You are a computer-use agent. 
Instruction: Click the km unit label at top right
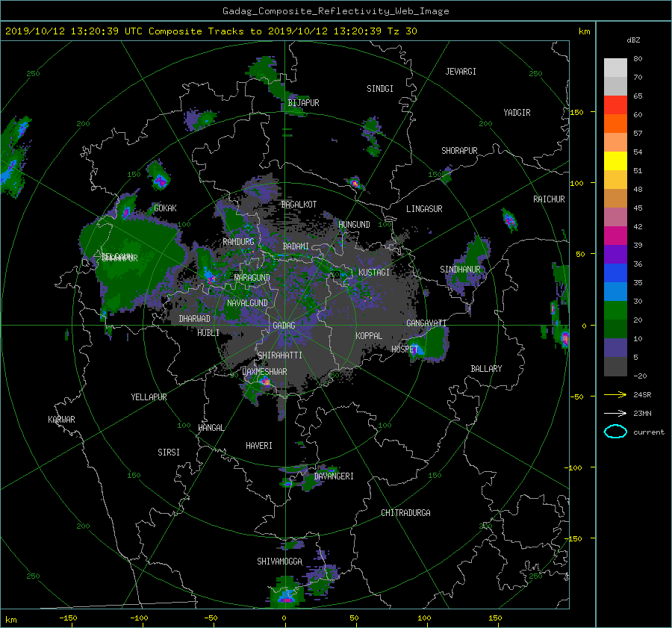[584, 31]
